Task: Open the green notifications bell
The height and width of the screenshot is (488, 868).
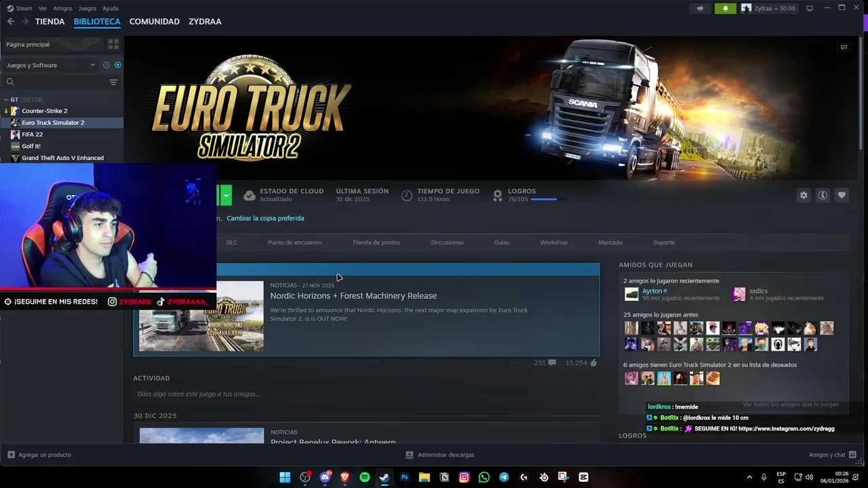Action: (726, 8)
